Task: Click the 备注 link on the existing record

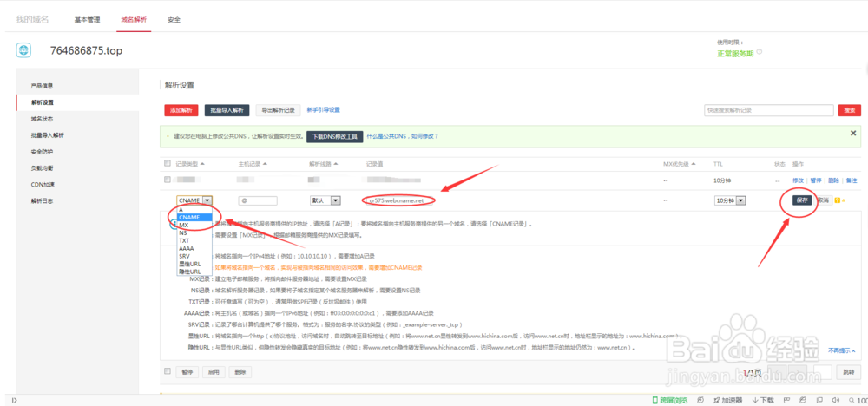Action: tap(852, 180)
